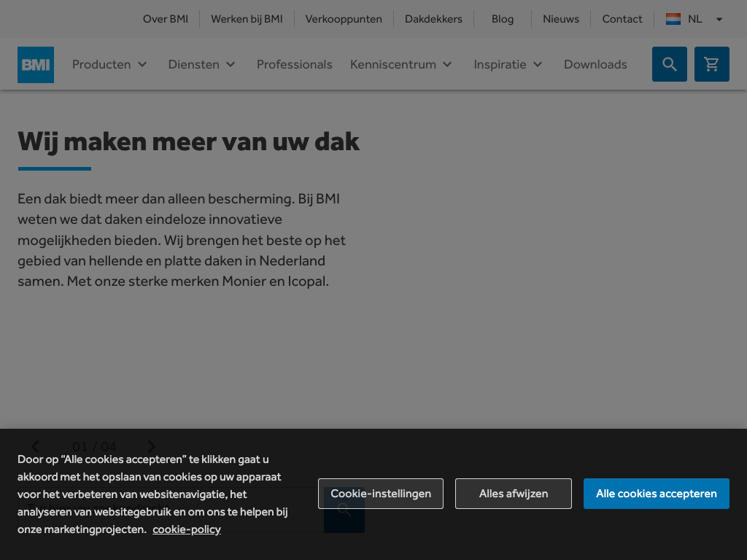The height and width of the screenshot is (560, 747).
Task: Open the shopping cart icon
Action: tap(711, 64)
